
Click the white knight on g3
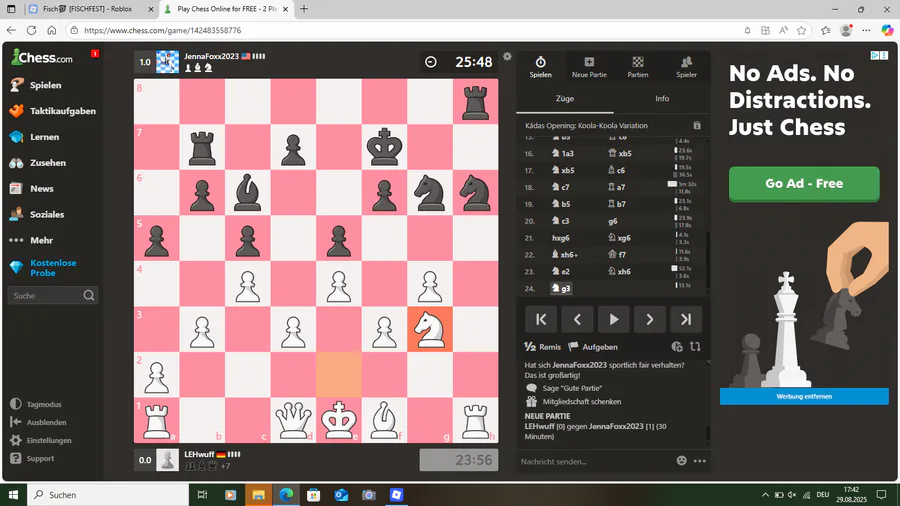430,329
